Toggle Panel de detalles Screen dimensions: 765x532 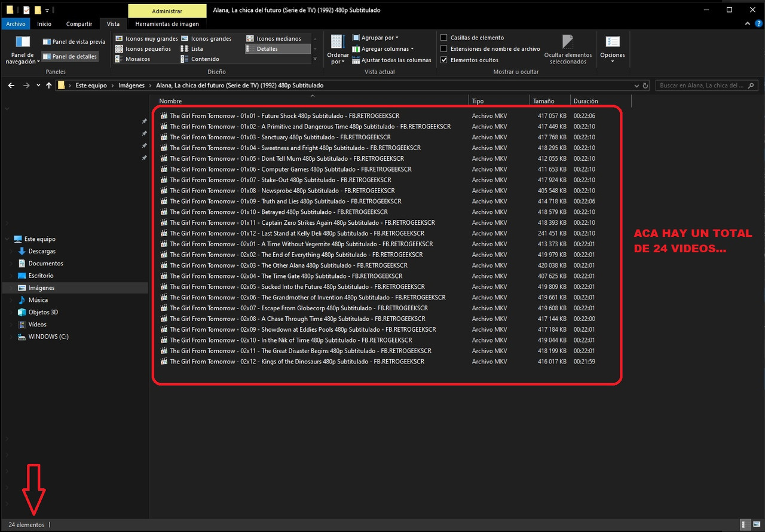(69, 56)
